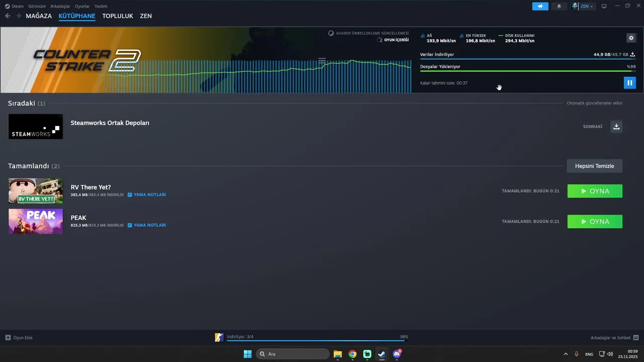Click Hepsini Temizle button

tap(594, 166)
